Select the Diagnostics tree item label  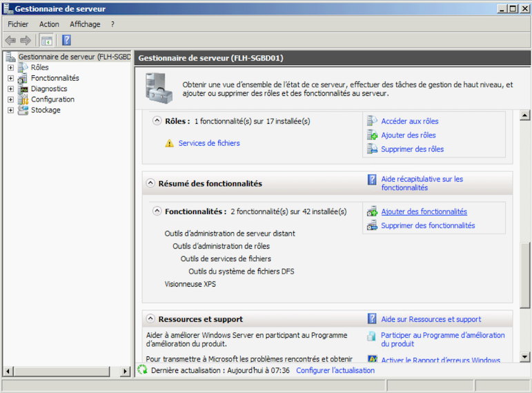[49, 89]
